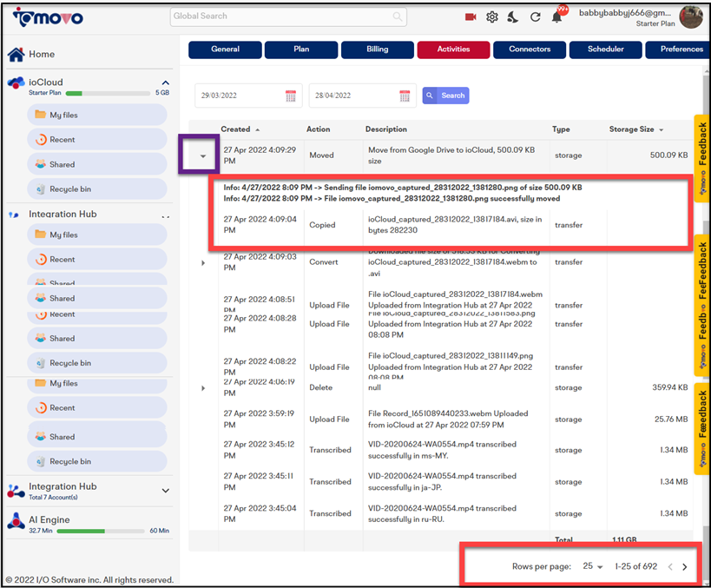Image resolution: width=711 pixels, height=588 pixels.
Task: Open the Connectors tab
Action: [x=530, y=50]
